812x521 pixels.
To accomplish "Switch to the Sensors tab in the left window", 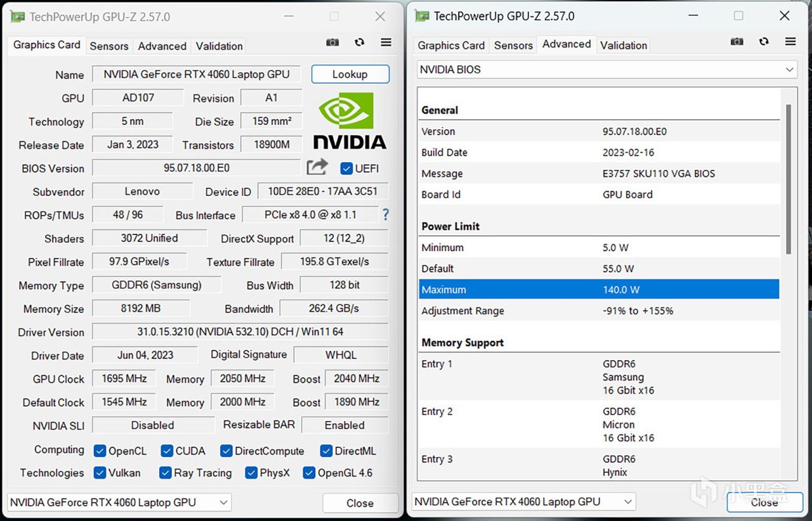I will click(109, 46).
